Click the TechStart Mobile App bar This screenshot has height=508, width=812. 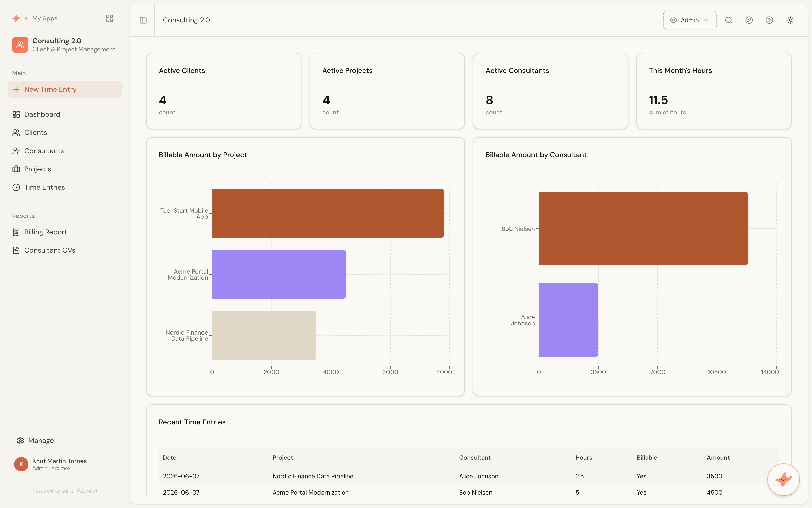[x=328, y=213]
